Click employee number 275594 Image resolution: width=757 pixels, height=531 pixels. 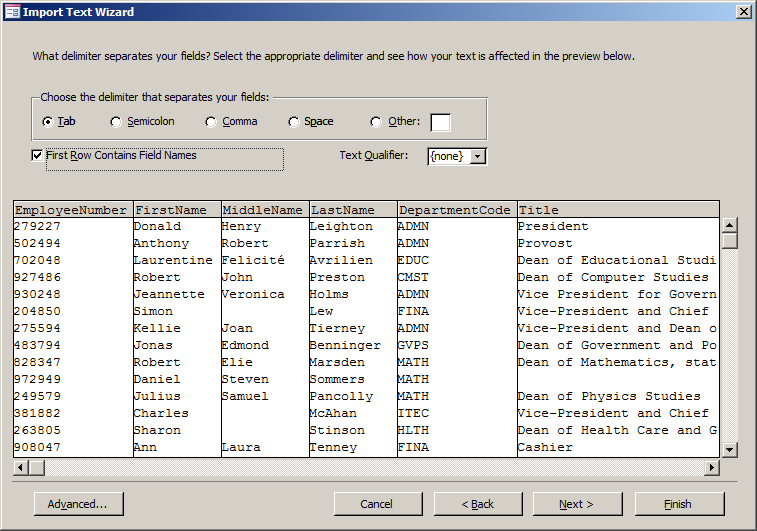[37, 328]
